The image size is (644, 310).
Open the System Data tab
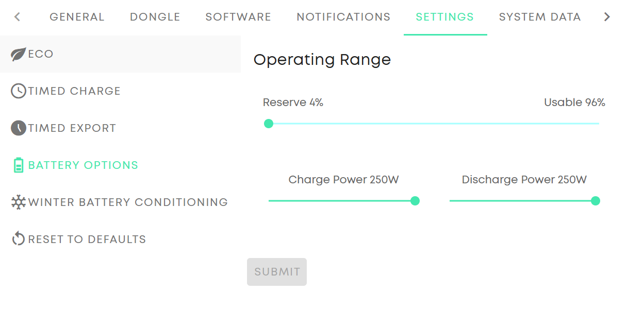tap(540, 17)
